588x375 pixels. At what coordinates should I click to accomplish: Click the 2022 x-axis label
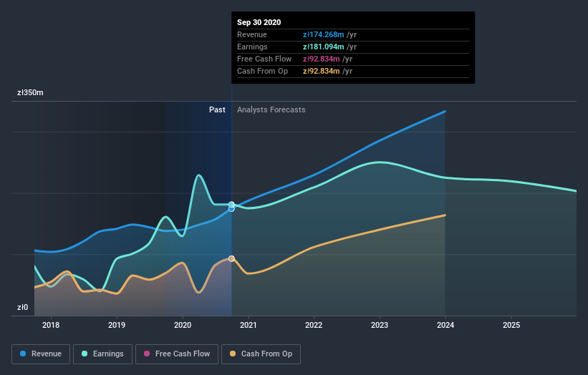(x=314, y=325)
